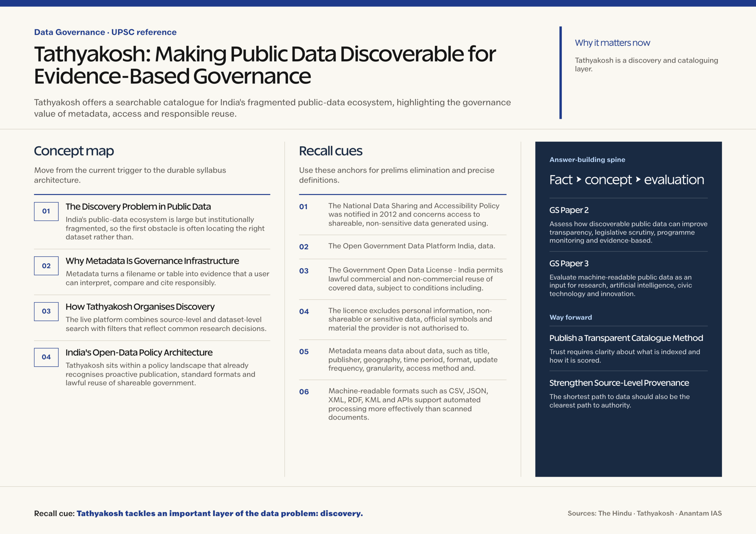The width and height of the screenshot is (756, 534).
Task: Select the GS Paper 3 section heading
Action: [569, 263]
